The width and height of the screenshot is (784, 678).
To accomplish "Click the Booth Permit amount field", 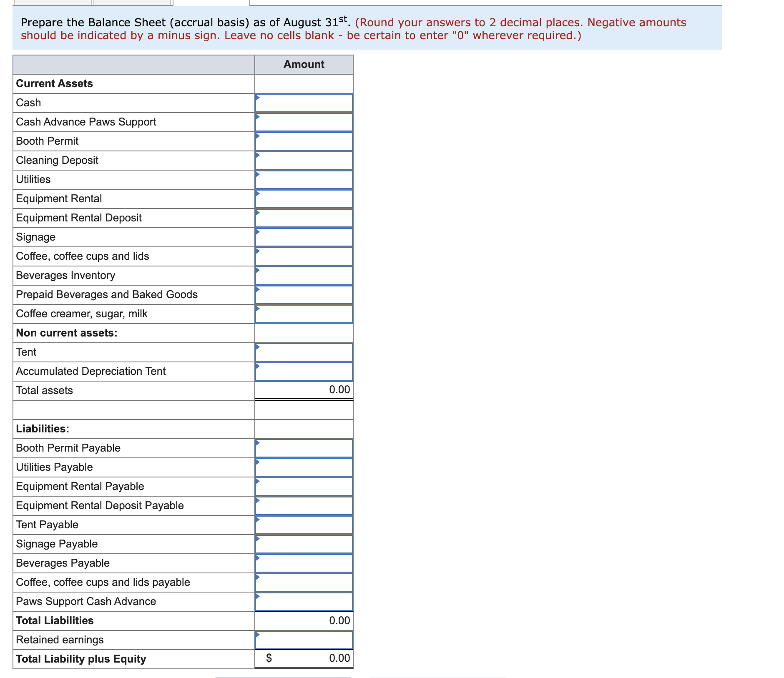I will [304, 141].
